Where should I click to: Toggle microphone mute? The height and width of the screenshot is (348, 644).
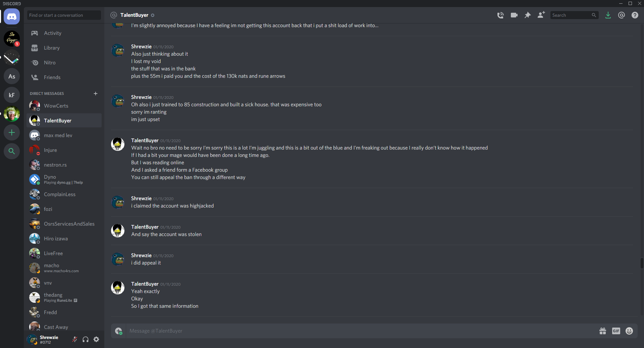point(75,339)
